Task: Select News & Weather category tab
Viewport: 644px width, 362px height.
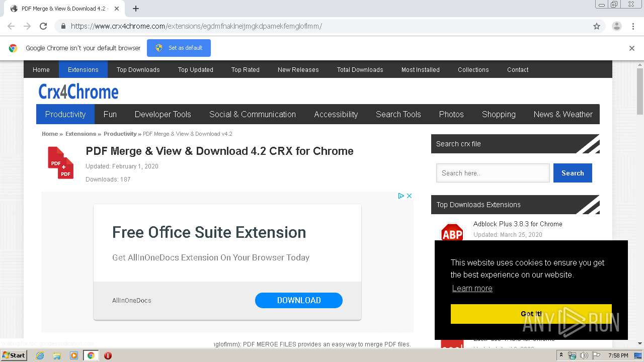Action: [563, 114]
